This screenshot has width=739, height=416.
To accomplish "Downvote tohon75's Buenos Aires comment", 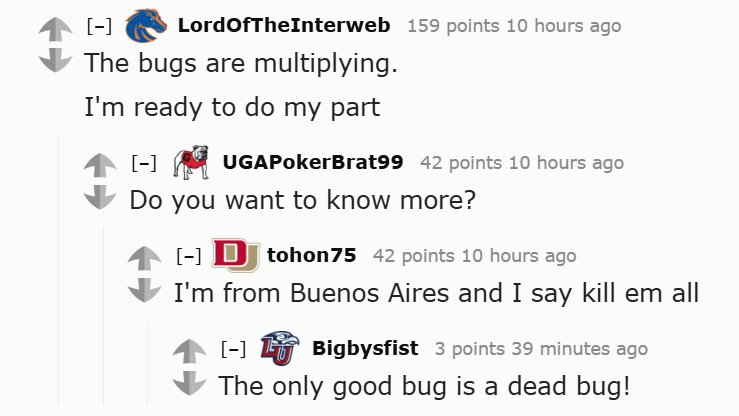I will tap(142, 291).
